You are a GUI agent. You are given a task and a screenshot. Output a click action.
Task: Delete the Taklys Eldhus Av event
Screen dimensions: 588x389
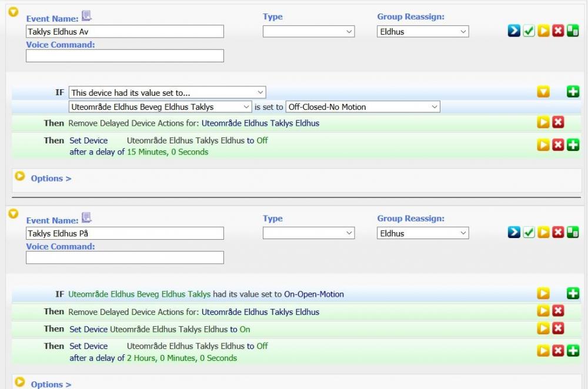[x=558, y=31]
